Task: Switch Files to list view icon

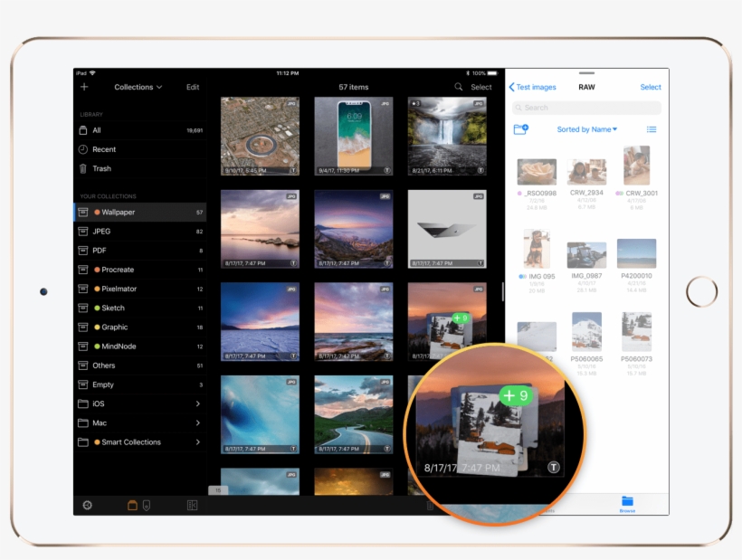Action: click(x=652, y=129)
